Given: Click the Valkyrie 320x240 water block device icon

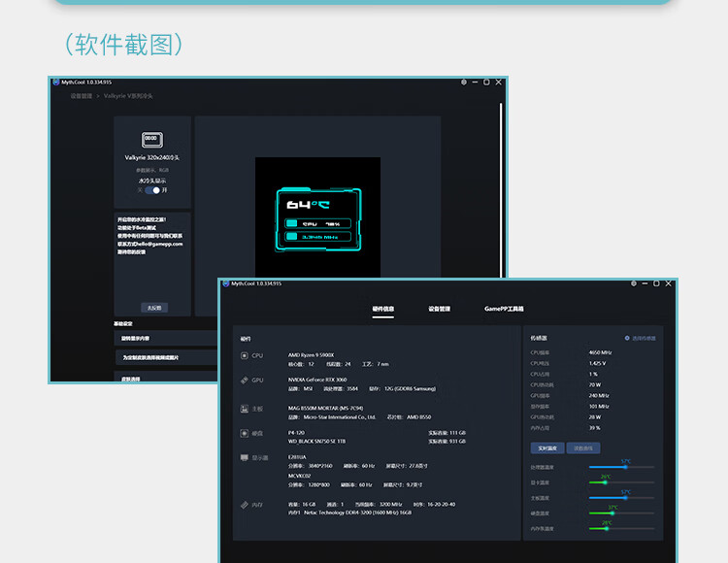Looking at the screenshot, I should click(152, 139).
